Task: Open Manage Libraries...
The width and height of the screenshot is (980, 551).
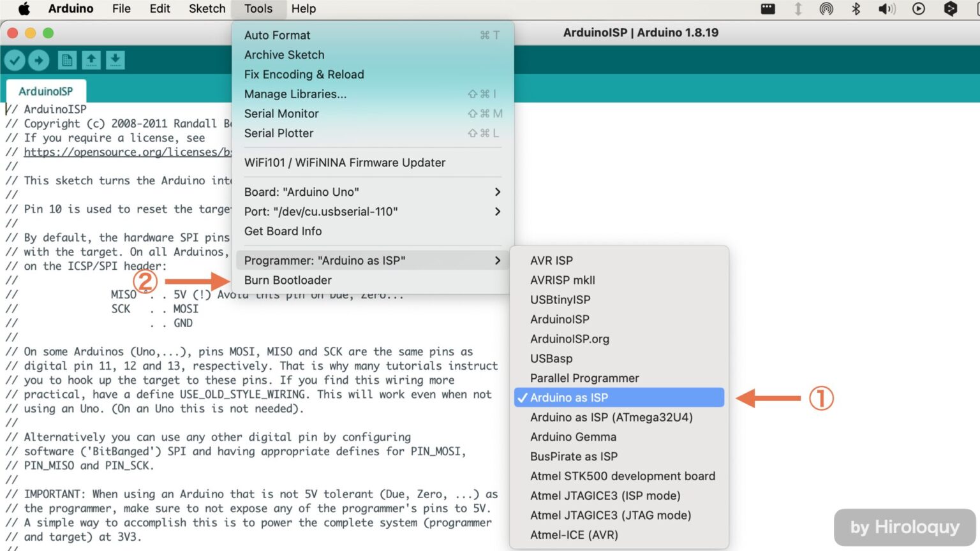Action: [x=373, y=94]
